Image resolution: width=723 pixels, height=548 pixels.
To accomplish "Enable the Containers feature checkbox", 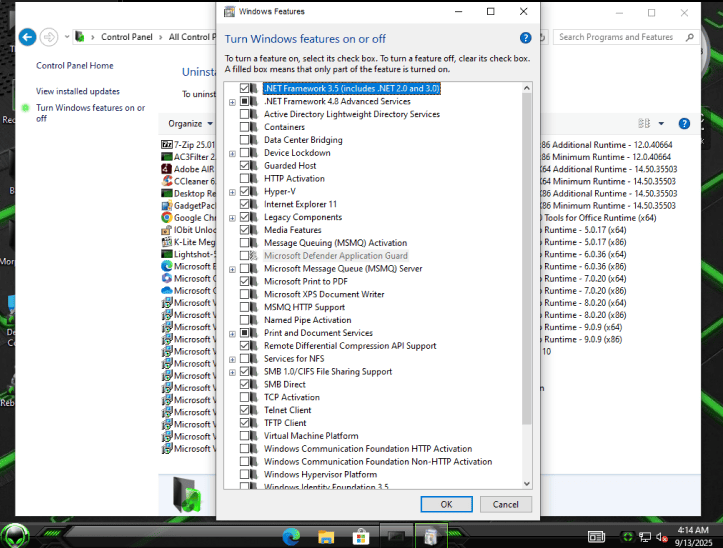I will [245, 127].
